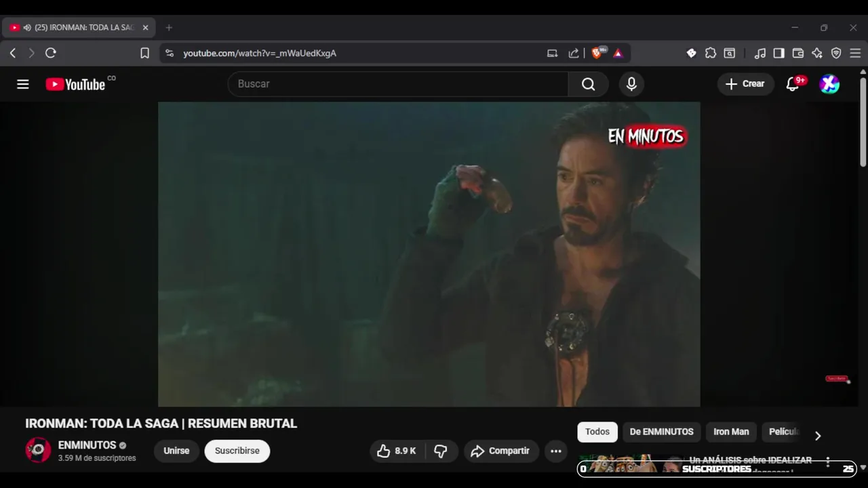
Task: Subscribe with the Suscribirse button
Action: click(237, 451)
